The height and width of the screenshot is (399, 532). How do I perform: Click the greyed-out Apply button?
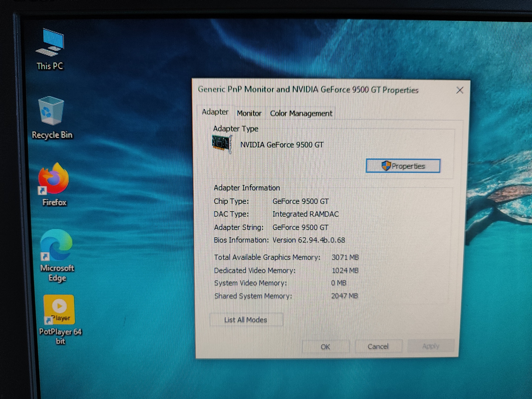point(431,346)
